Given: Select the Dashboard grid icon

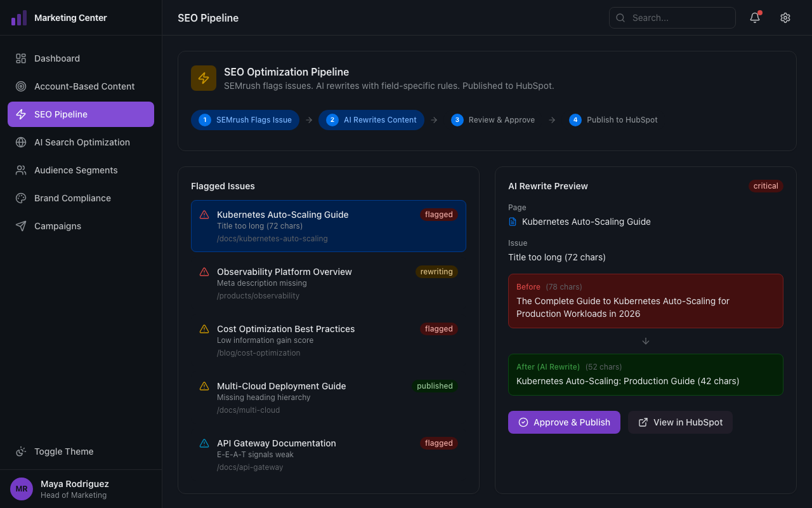Looking at the screenshot, I should [x=21, y=58].
